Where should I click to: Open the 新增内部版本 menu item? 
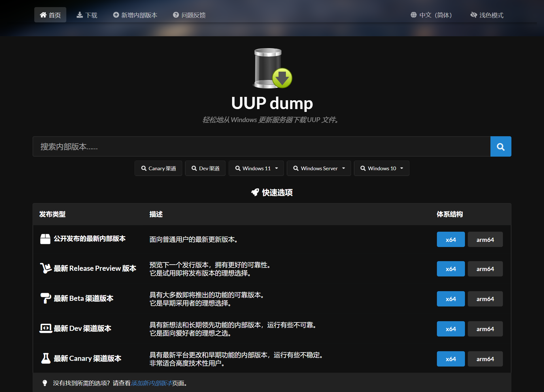tap(135, 15)
